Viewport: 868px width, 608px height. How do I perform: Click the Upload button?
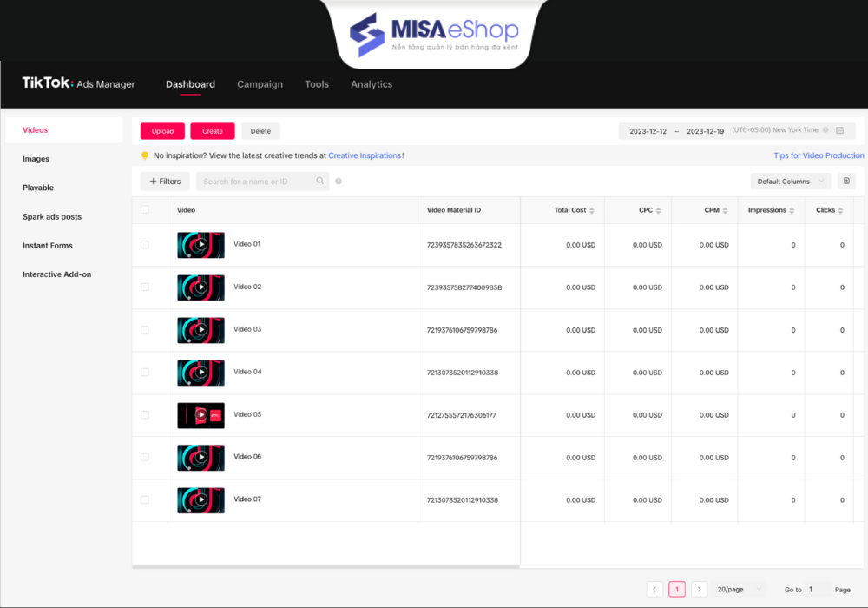pos(163,131)
